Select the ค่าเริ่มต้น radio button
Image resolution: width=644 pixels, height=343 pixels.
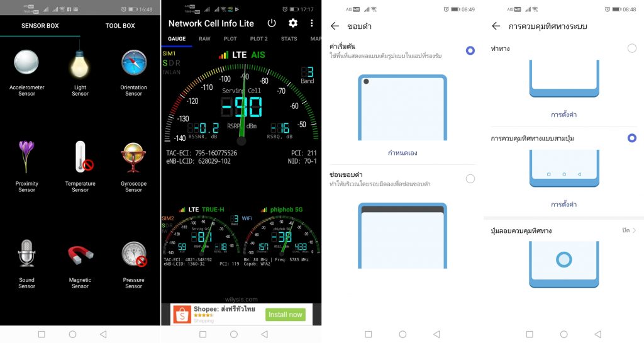pyautogui.click(x=470, y=51)
